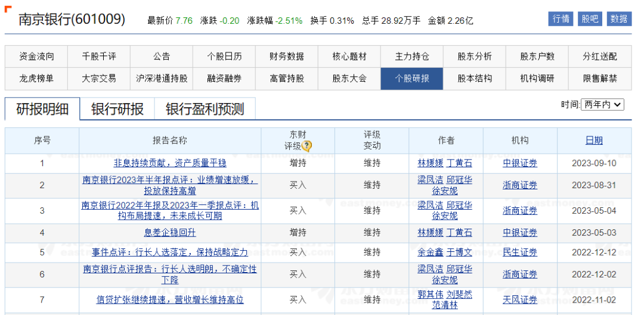Click author 丁黄石 in row 4
Image resolution: width=644 pixels, height=315 pixels.
[459, 233]
